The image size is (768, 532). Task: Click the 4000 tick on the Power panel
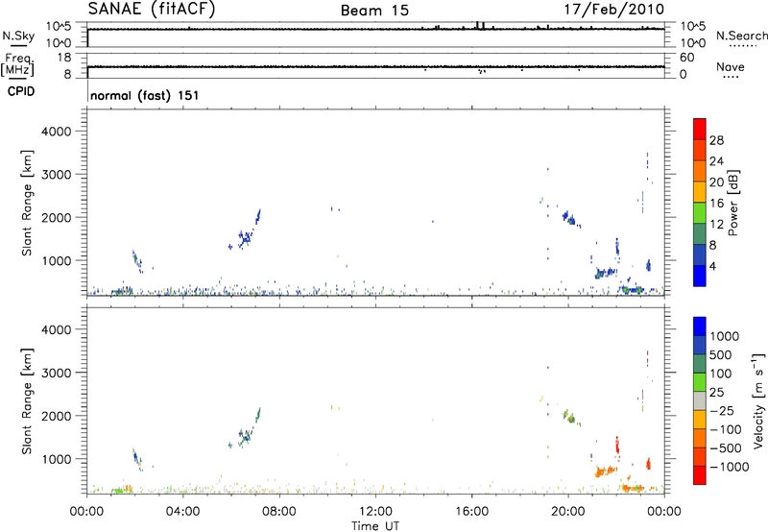click(x=56, y=132)
